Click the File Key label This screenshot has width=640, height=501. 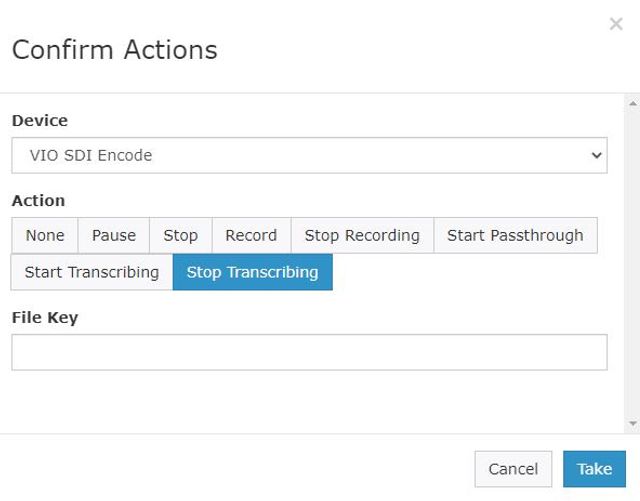point(45,317)
